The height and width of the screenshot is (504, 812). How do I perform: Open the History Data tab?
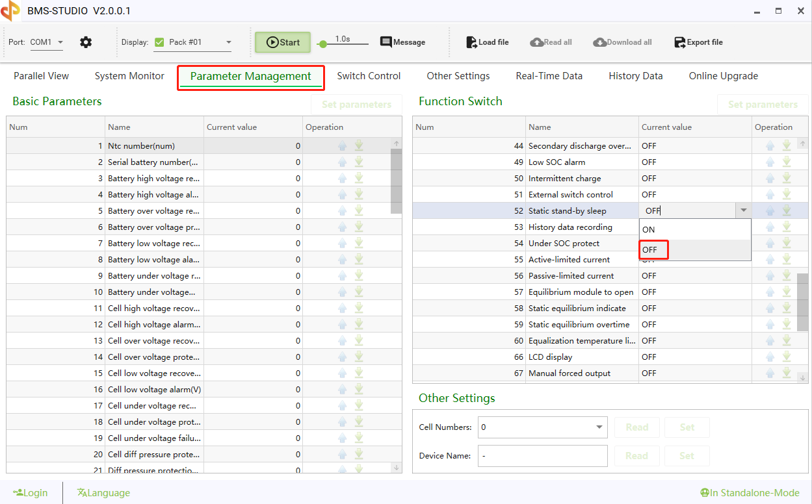(x=635, y=76)
